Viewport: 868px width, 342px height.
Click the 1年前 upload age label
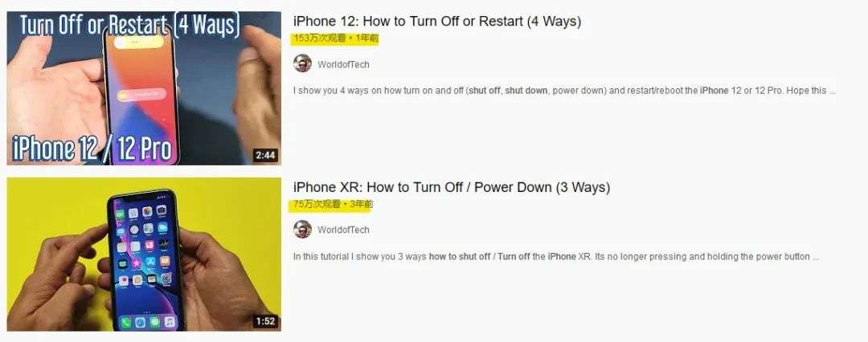point(367,39)
